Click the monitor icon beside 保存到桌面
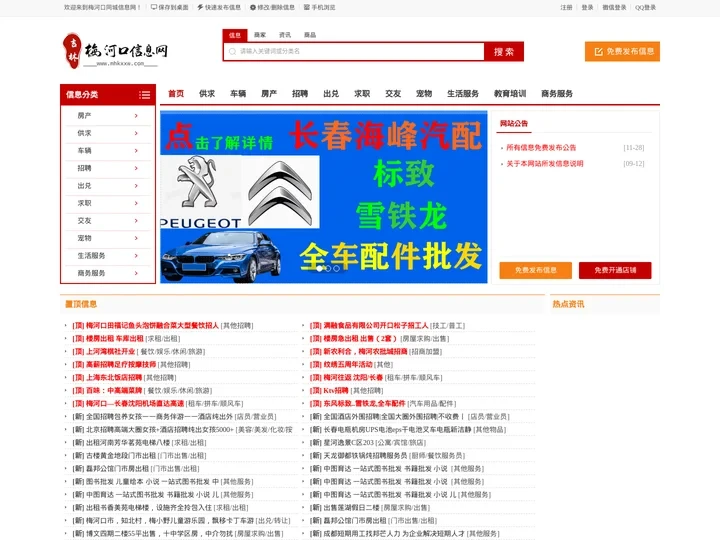720x540 pixels. coord(154,7)
